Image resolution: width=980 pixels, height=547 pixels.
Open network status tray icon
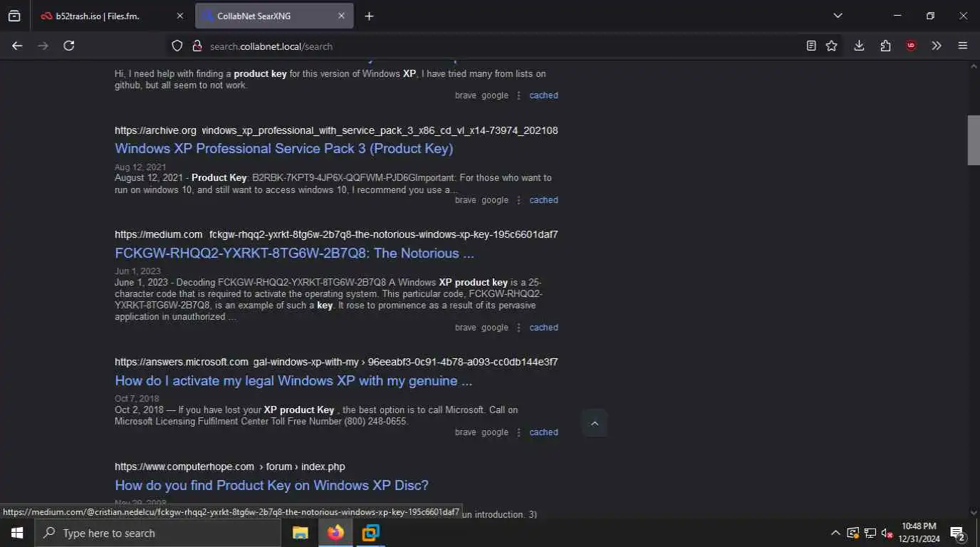pyautogui.click(x=870, y=533)
